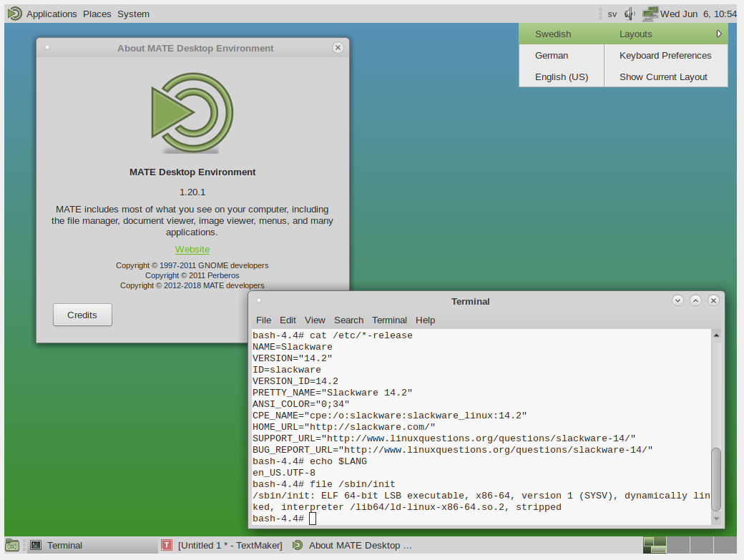Select the German keyboard layout
The height and width of the screenshot is (560, 744).
(552, 55)
